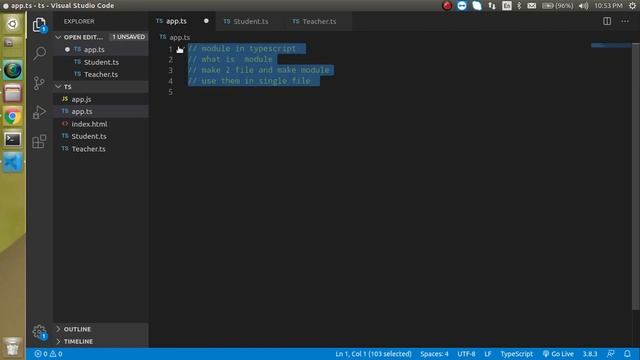Open Student.ts in the TS folder
This screenshot has height=360, width=640.
pyautogui.click(x=101, y=136)
